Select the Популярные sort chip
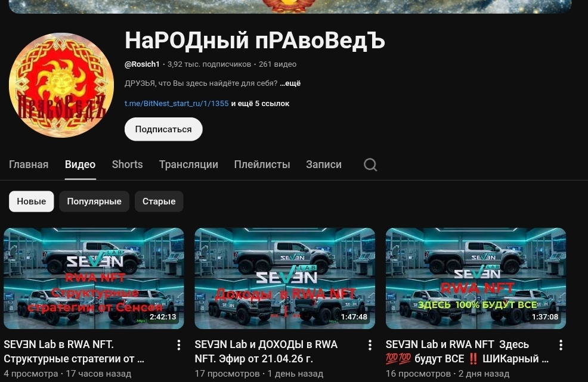This screenshot has width=588, height=382. [94, 201]
